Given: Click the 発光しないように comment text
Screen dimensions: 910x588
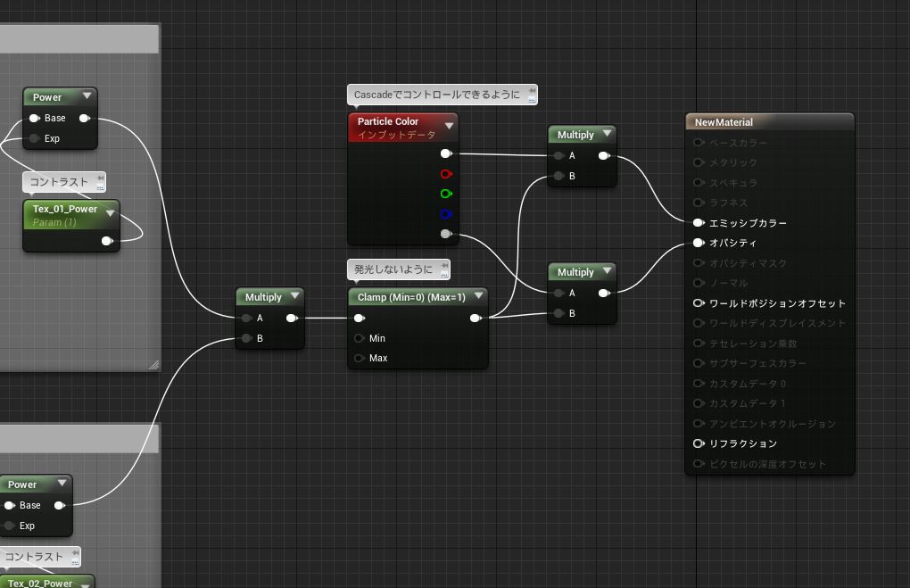Looking at the screenshot, I should click(393, 269).
